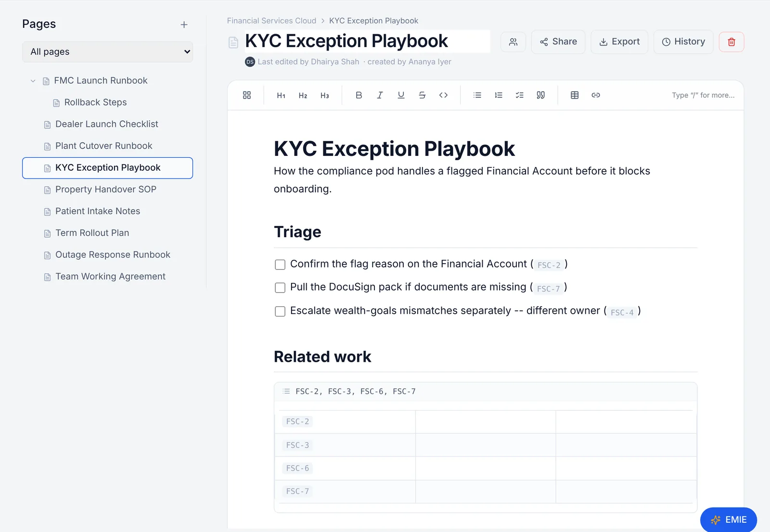
Task: Click the page icon beside the title
Action: coord(233,42)
